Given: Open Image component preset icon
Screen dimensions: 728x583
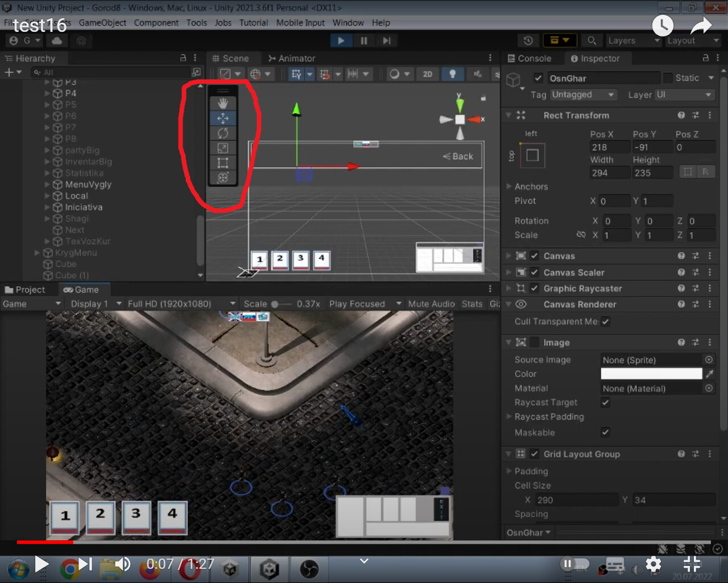Looking at the screenshot, I should click(696, 342).
